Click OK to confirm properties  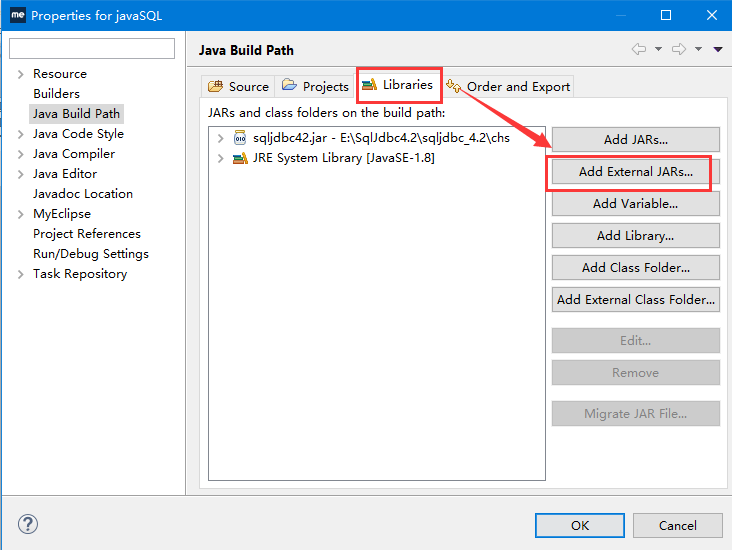tap(579, 525)
